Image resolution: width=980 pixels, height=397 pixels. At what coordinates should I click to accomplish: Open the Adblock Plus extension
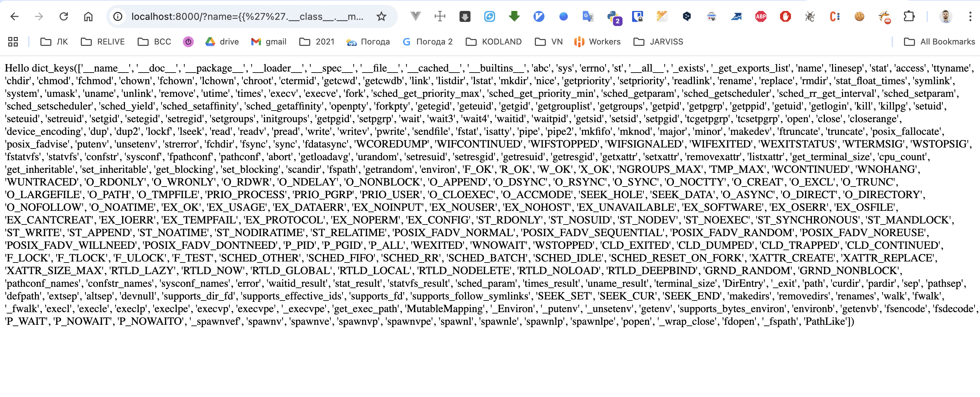761,16
